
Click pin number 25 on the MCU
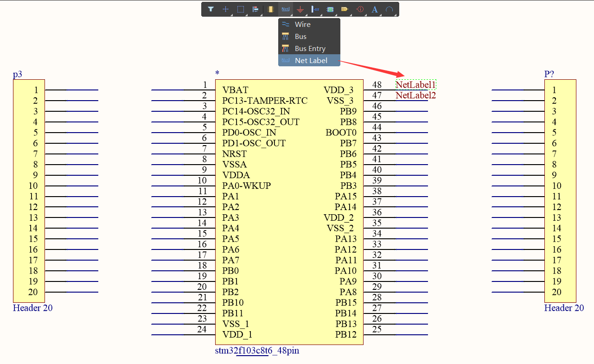click(x=377, y=330)
